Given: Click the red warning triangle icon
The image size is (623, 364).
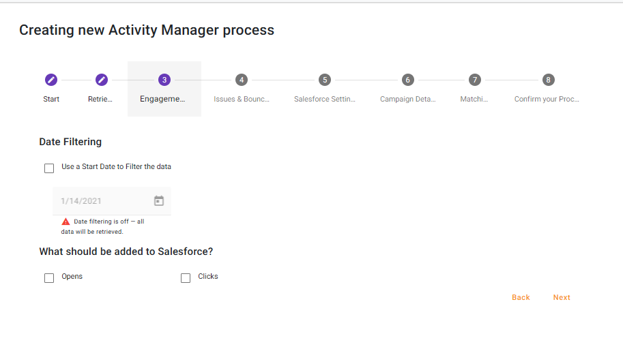Looking at the screenshot, I should tap(66, 222).
